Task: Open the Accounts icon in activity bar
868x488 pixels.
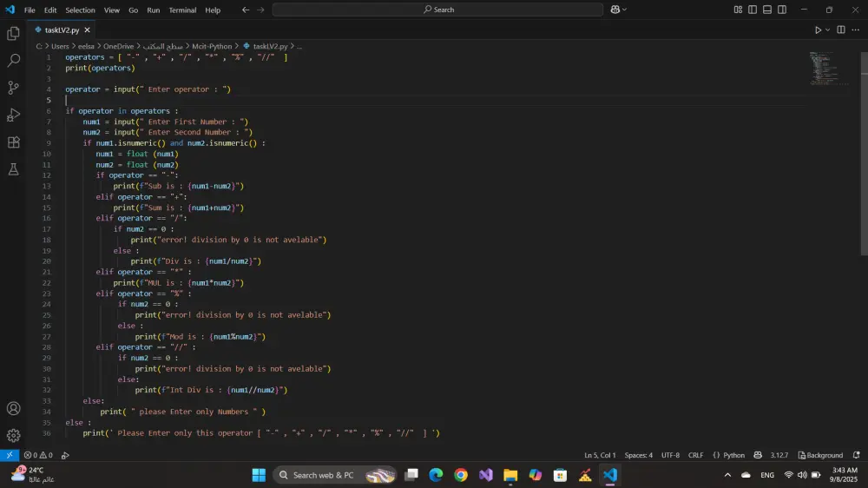Action: (x=13, y=408)
